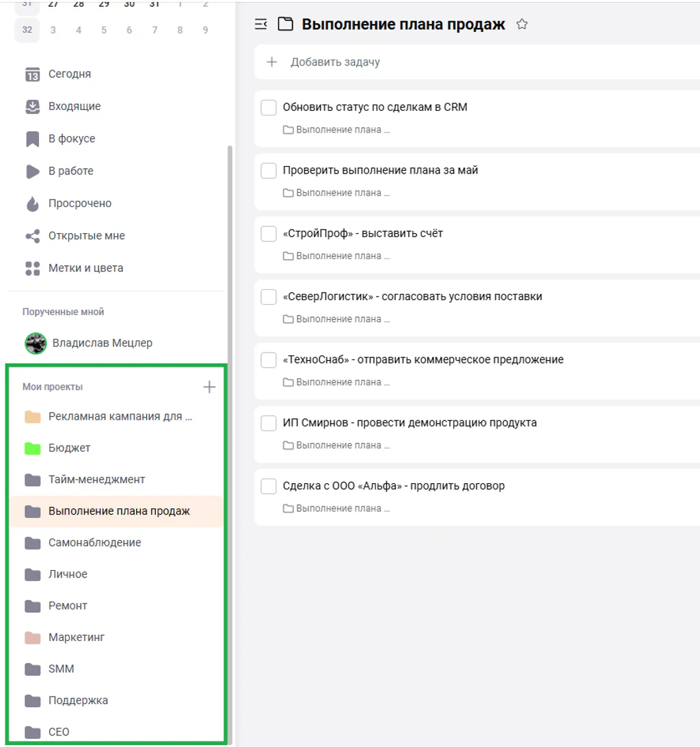700x747 pixels.
Task: Open Открытые мне section
Action: [x=87, y=236]
